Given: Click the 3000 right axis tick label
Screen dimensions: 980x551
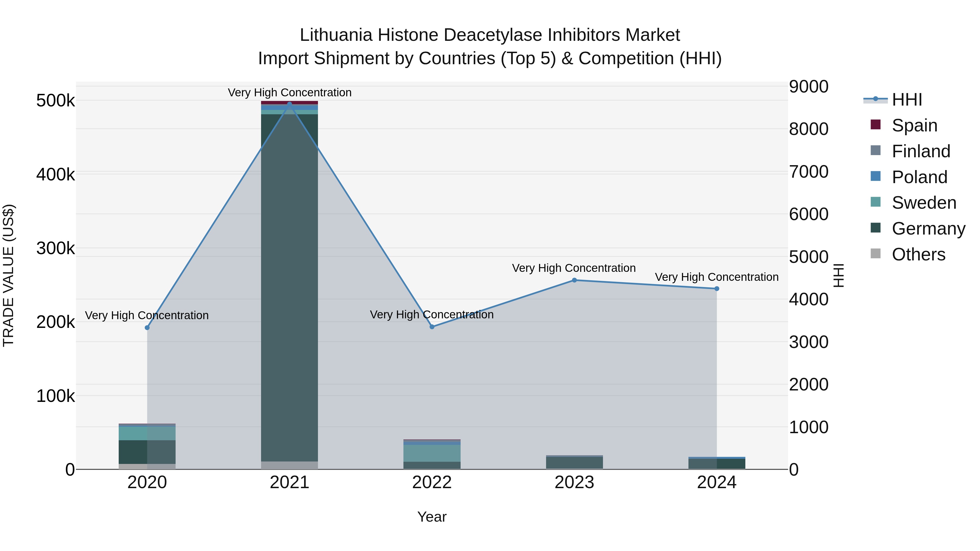Looking at the screenshot, I should pos(809,342).
